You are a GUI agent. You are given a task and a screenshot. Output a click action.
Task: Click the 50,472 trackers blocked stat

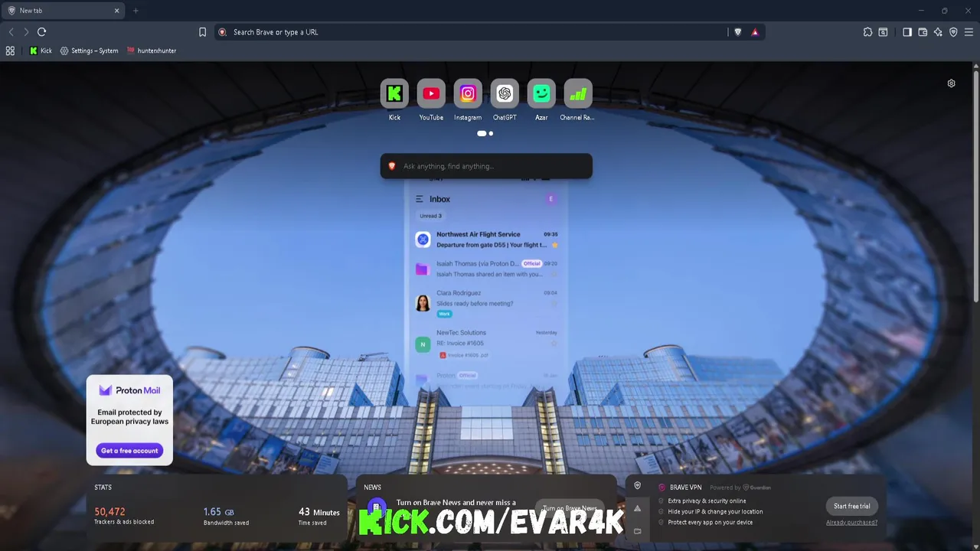point(124,516)
